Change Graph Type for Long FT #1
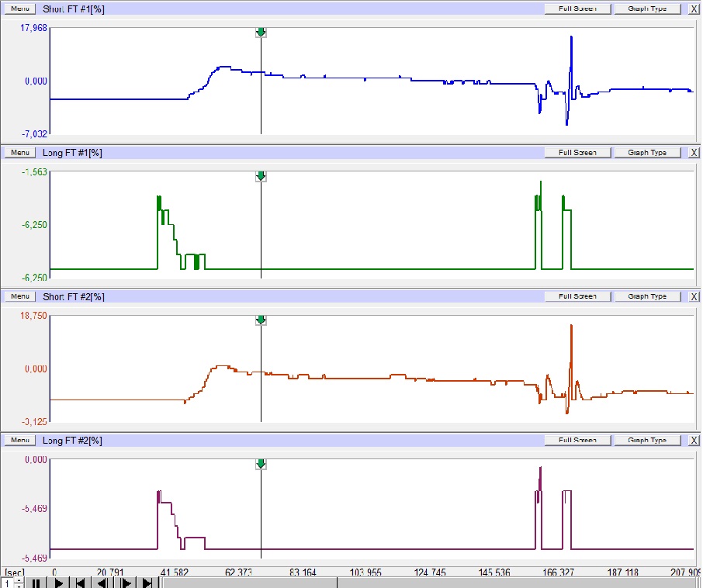Viewport: 703px width, 588px height. coord(647,153)
